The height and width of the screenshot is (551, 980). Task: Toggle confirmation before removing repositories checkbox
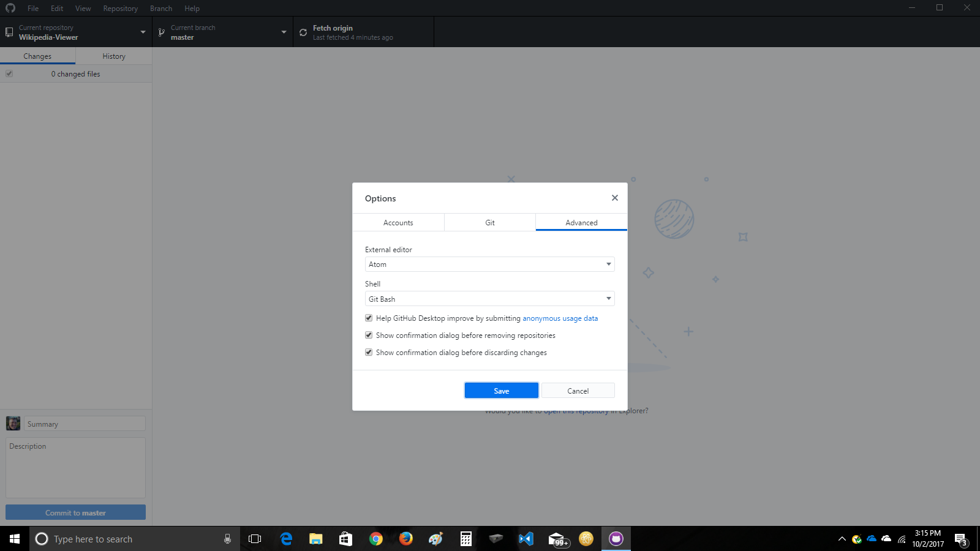(369, 335)
